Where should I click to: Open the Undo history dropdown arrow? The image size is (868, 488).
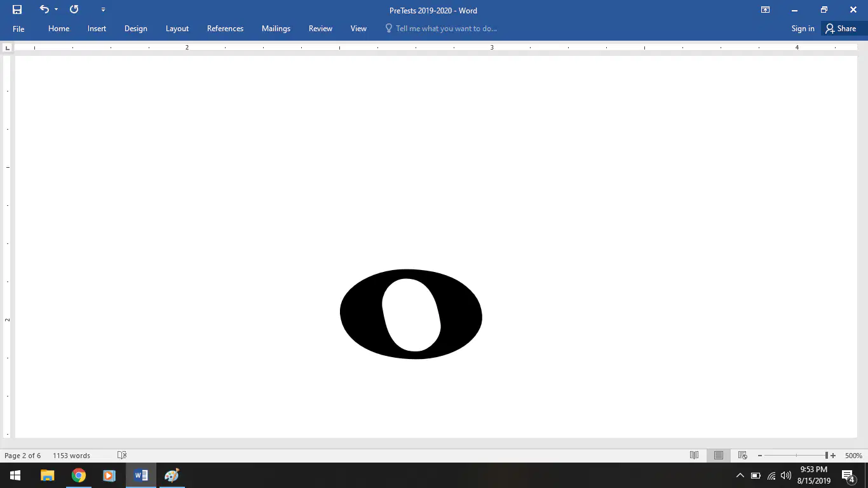pyautogui.click(x=56, y=10)
